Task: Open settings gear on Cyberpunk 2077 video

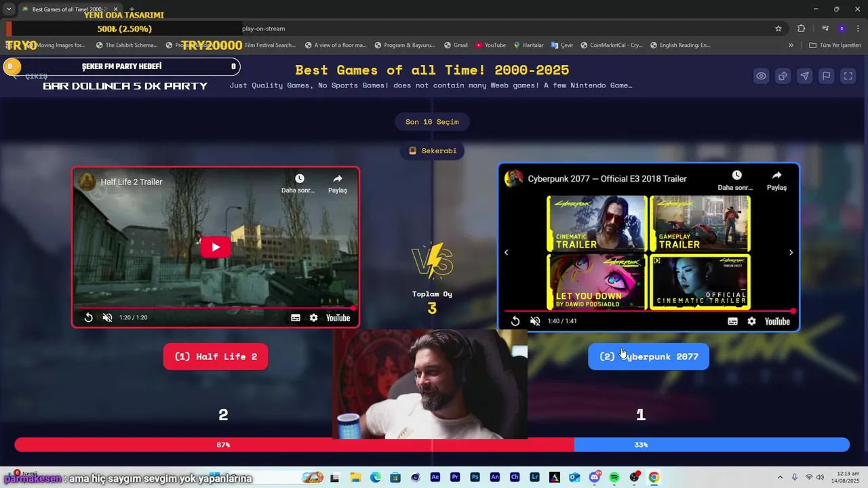Action: [751, 321]
